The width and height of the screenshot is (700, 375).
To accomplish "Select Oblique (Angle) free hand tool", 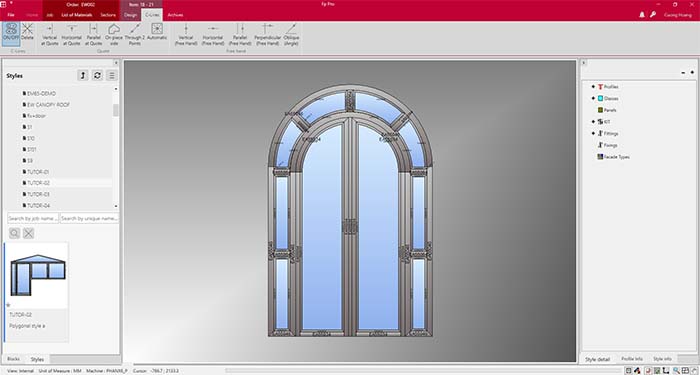I will (291, 34).
